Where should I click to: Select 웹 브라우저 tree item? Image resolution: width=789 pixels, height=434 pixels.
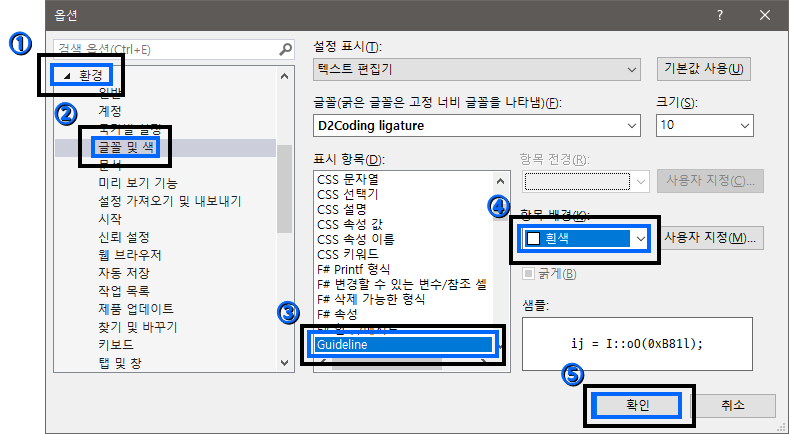tap(130, 255)
